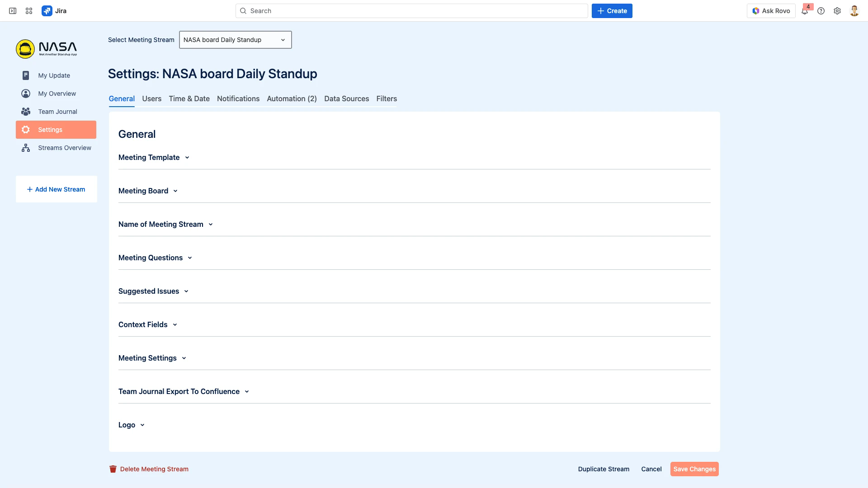Viewport: 868px width, 488px height.
Task: Open Streams Overview via its hierarchy icon
Action: [26, 148]
